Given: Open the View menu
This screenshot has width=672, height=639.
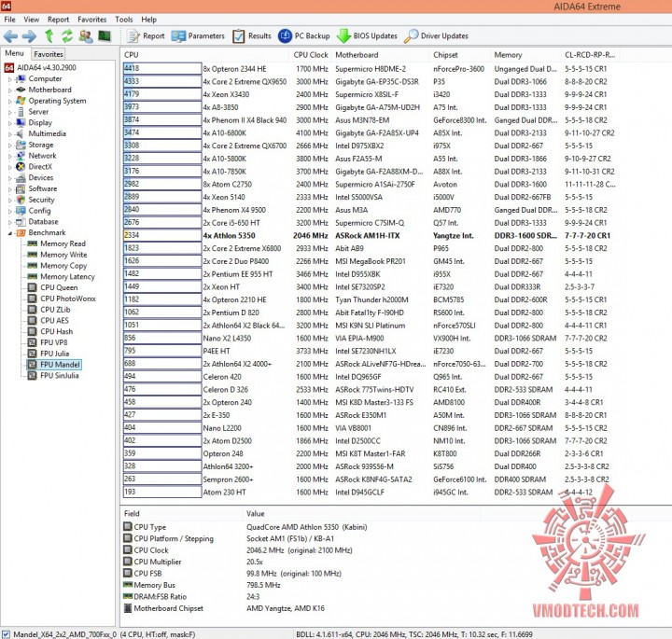Looking at the screenshot, I should click(32, 20).
